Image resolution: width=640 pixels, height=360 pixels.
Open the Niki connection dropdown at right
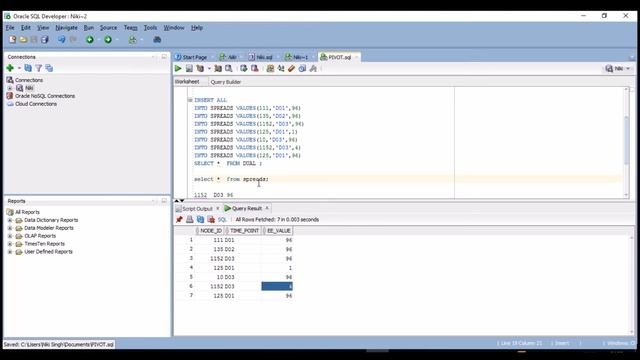tap(628, 69)
